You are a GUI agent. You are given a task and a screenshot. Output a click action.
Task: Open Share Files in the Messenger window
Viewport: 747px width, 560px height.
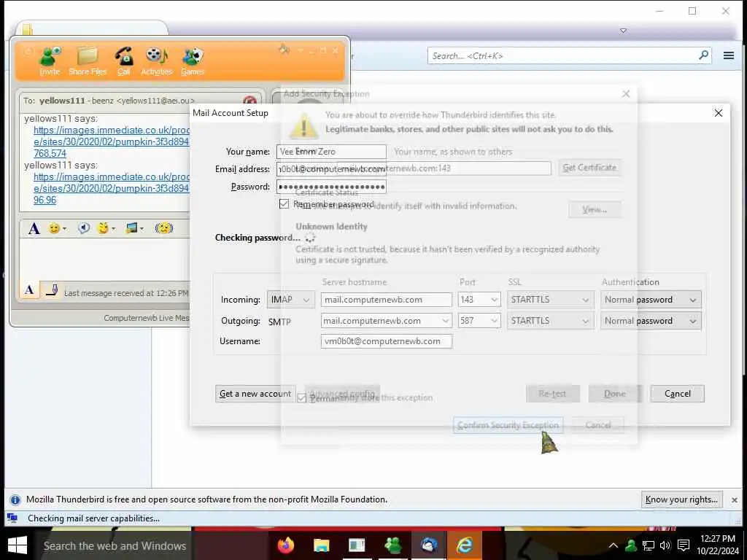pyautogui.click(x=88, y=61)
